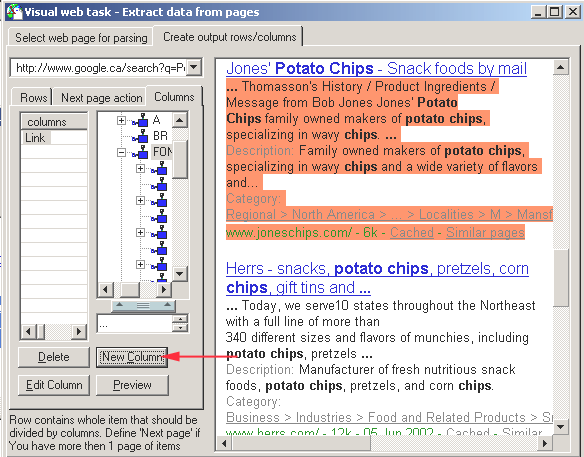Click columns list scroll right arrow
The width and height of the screenshot is (584, 457).
tap(78, 331)
